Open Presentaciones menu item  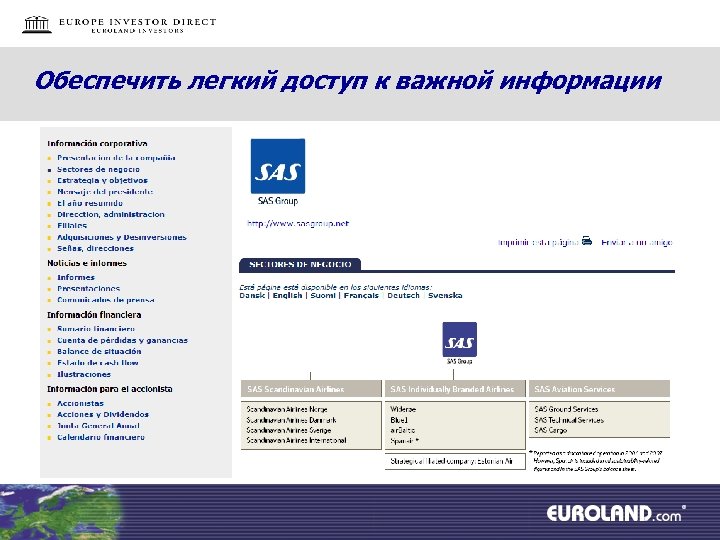pos(89,288)
